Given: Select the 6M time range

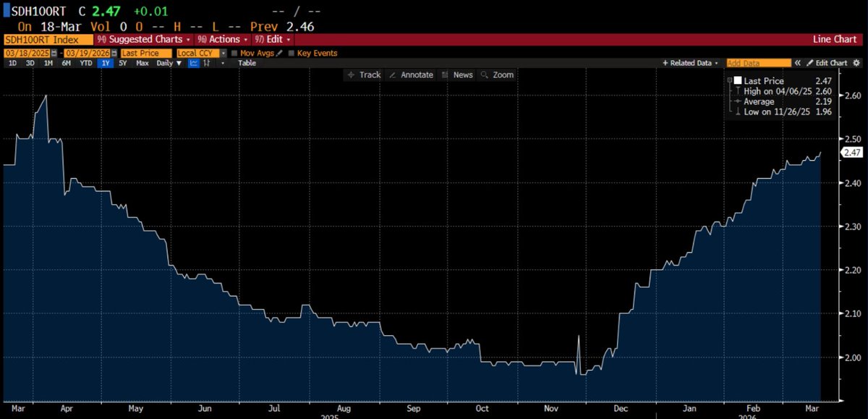Looking at the screenshot, I should pos(66,64).
